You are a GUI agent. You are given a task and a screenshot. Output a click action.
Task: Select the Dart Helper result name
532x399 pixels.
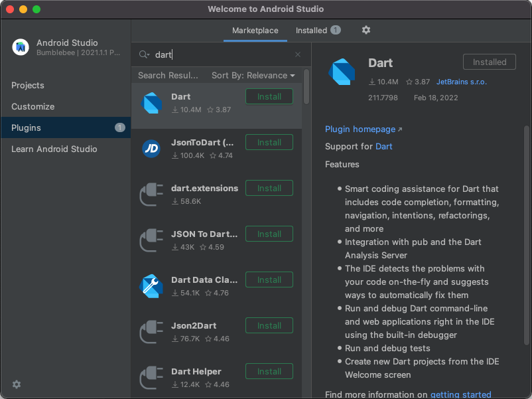point(196,372)
